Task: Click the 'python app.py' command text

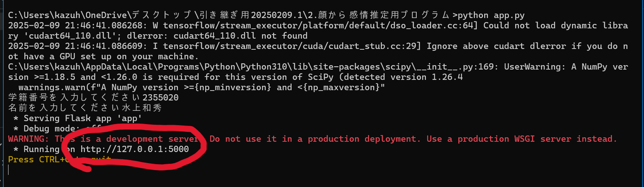Action: 491,15
